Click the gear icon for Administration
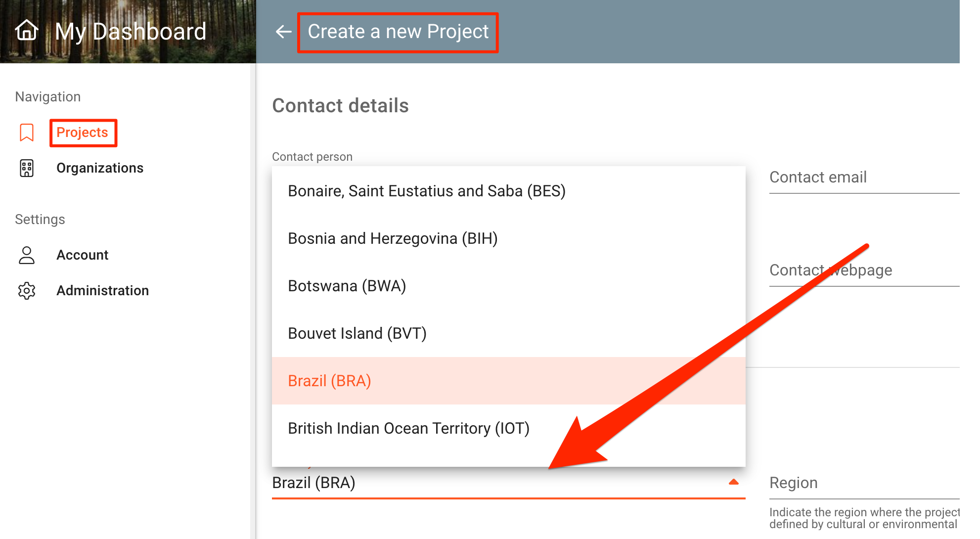 click(27, 291)
